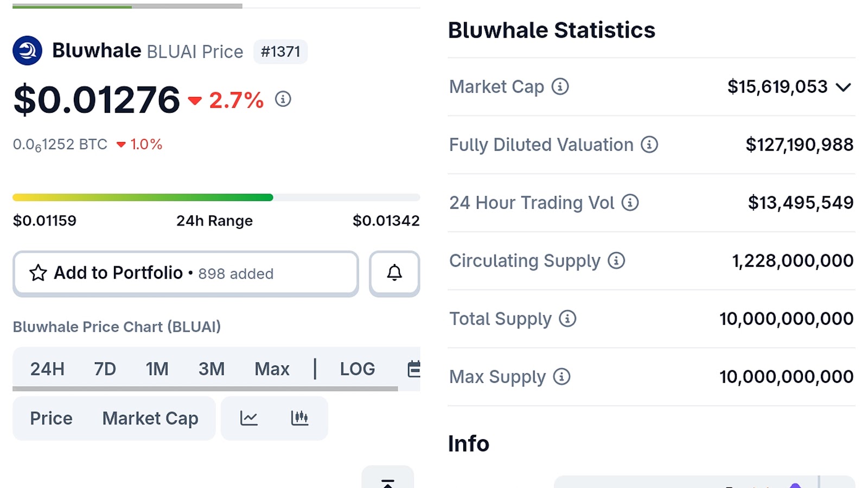This screenshot has height=488, width=868.
Task: Select the star to add to portfolio
Action: click(x=37, y=273)
